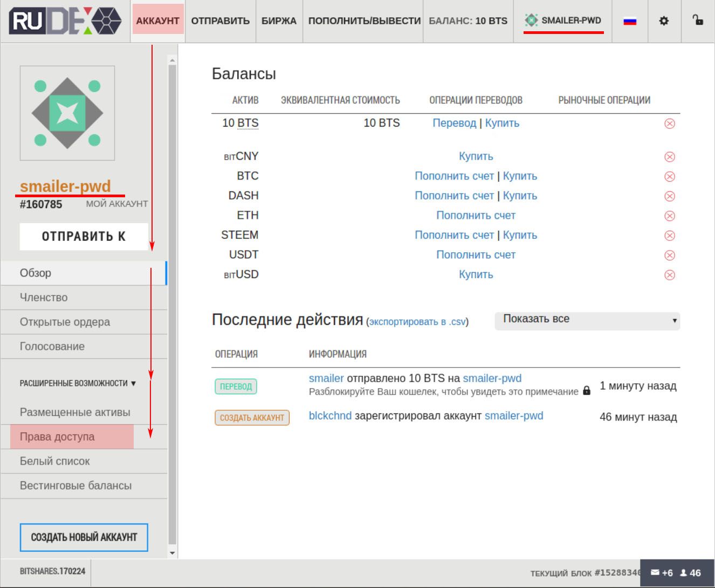Hide the ETH asset row
The width and height of the screenshot is (715, 588).
pyautogui.click(x=670, y=216)
